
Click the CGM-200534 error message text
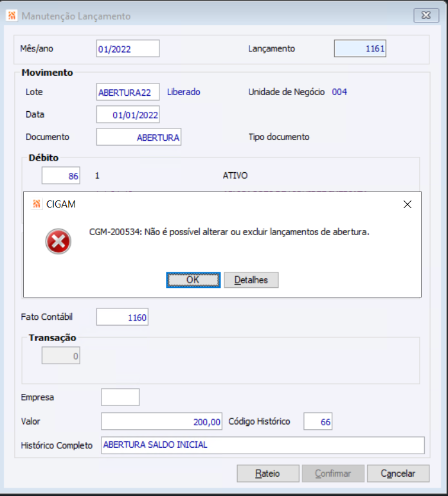229,232
